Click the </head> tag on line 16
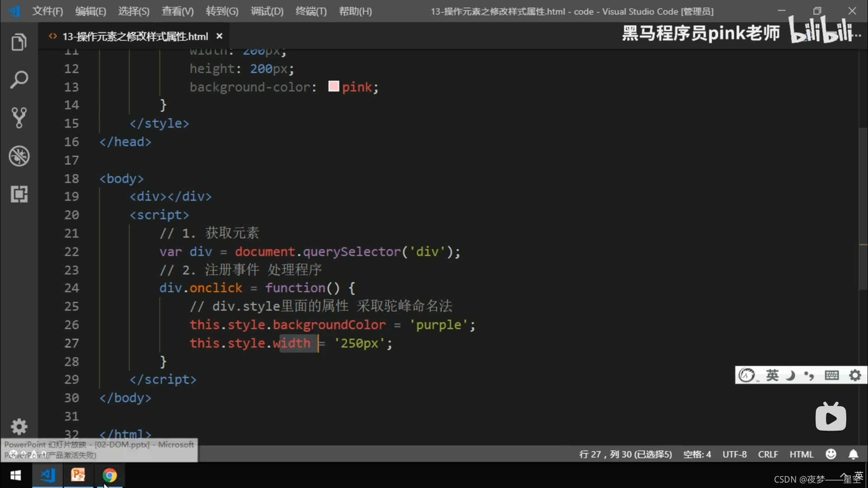 [125, 142]
